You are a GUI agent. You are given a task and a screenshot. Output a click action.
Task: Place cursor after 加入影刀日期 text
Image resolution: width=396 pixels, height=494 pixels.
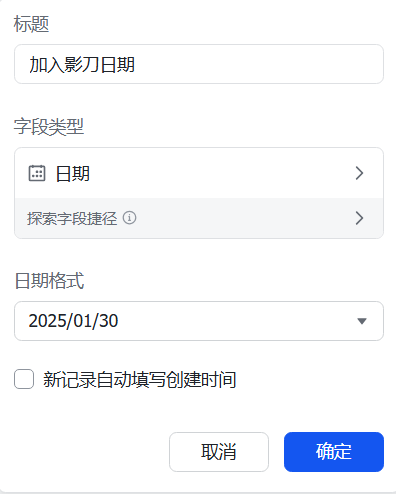[x=136, y=64]
